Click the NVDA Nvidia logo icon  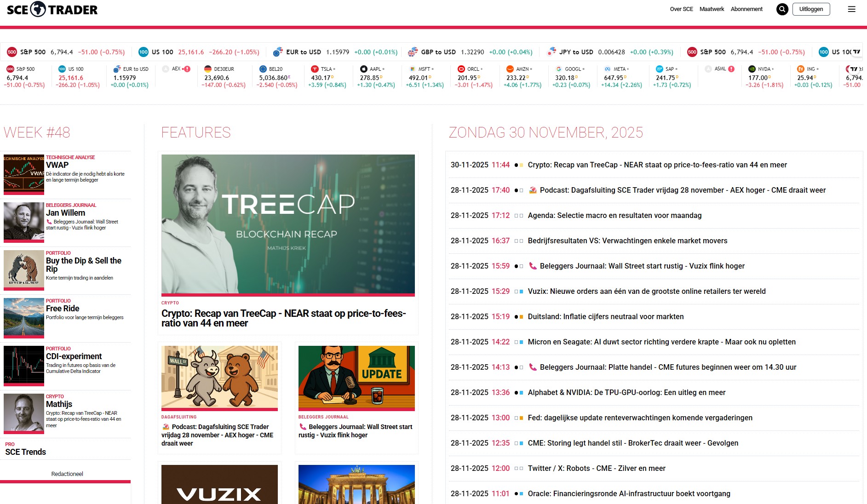coord(752,69)
